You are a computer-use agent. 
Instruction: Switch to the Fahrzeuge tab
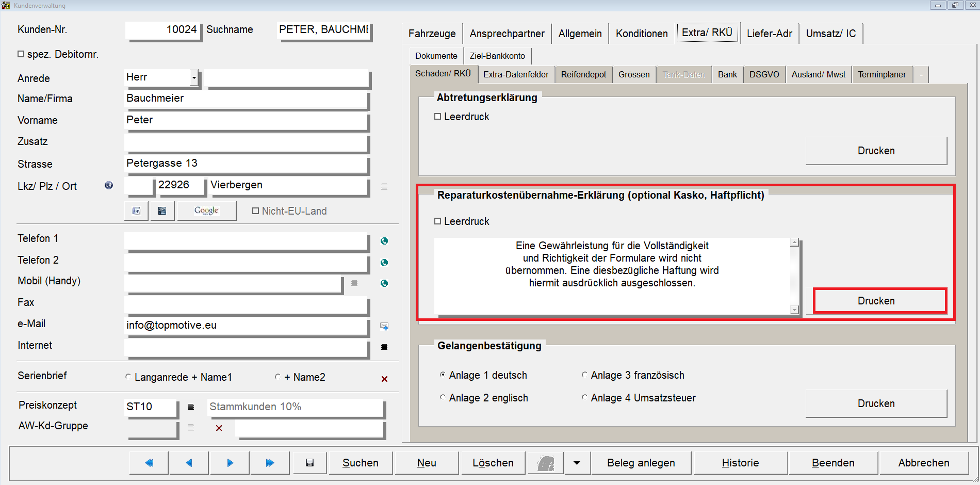(x=432, y=34)
